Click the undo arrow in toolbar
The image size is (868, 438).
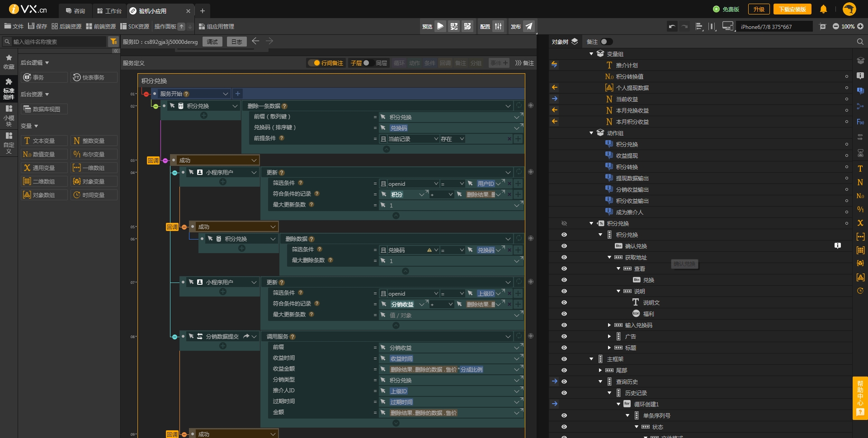(x=672, y=27)
